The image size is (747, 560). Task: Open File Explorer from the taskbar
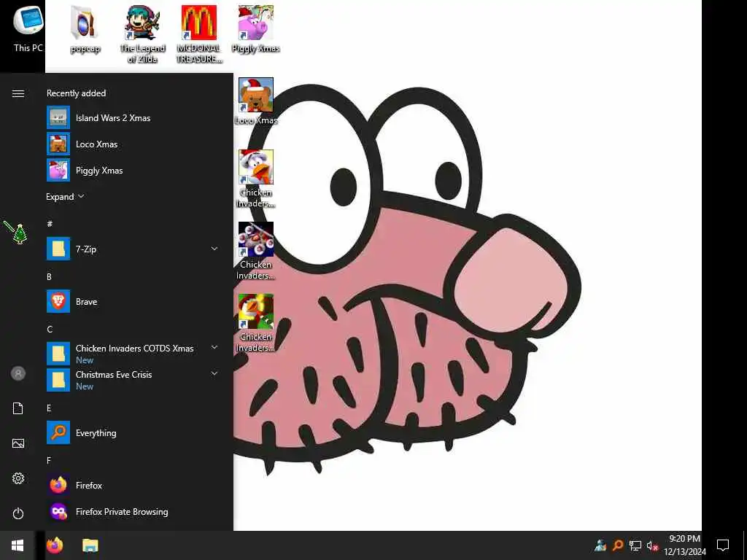pyautogui.click(x=90, y=545)
